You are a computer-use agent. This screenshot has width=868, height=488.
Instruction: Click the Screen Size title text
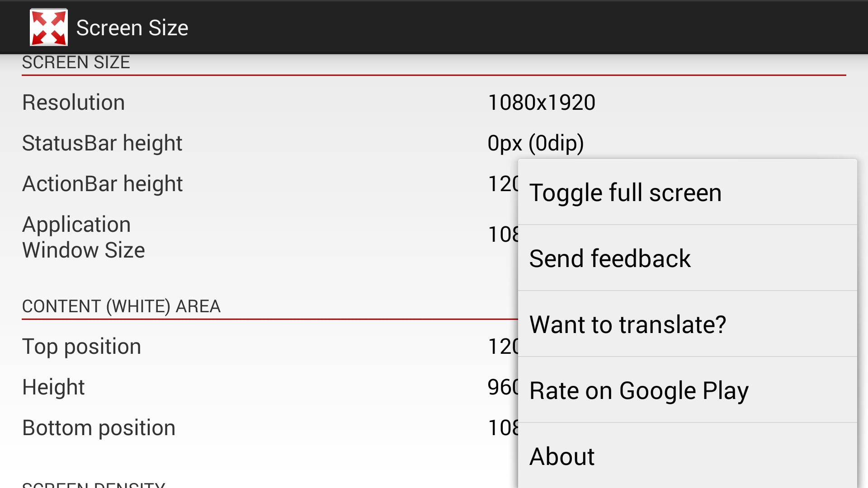click(x=132, y=28)
